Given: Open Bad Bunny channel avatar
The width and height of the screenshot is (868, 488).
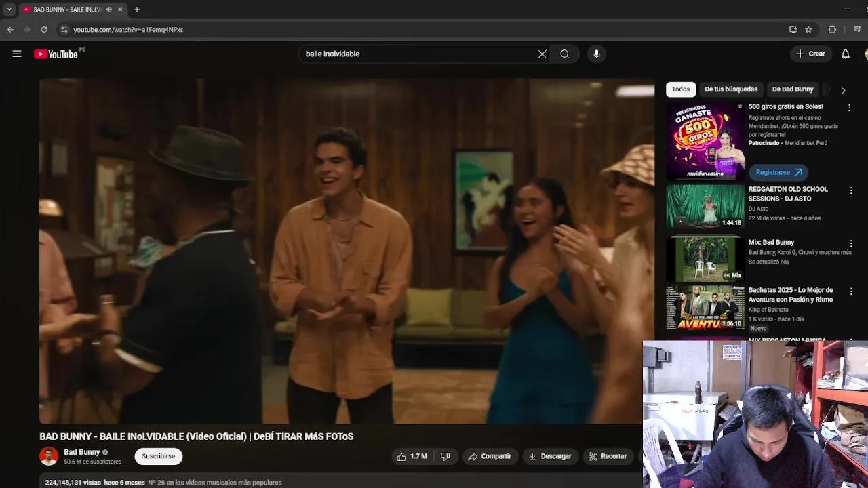Looking at the screenshot, I should (x=49, y=456).
